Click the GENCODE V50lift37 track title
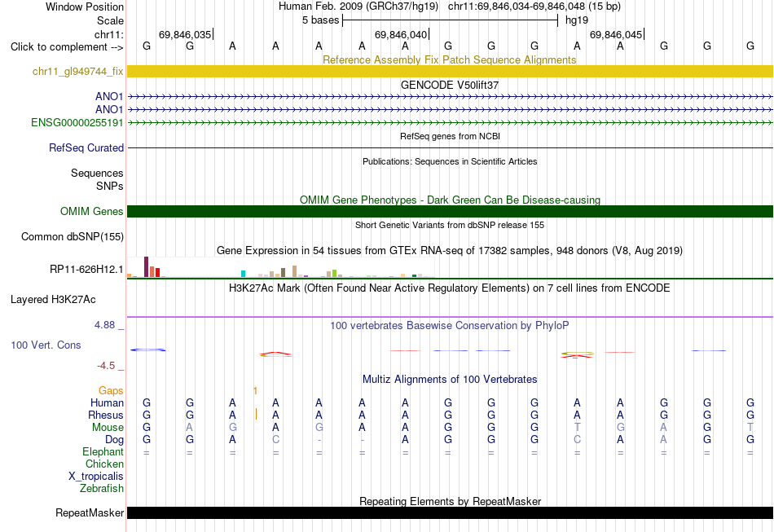Image resolution: width=774 pixels, height=532 pixels. click(449, 85)
